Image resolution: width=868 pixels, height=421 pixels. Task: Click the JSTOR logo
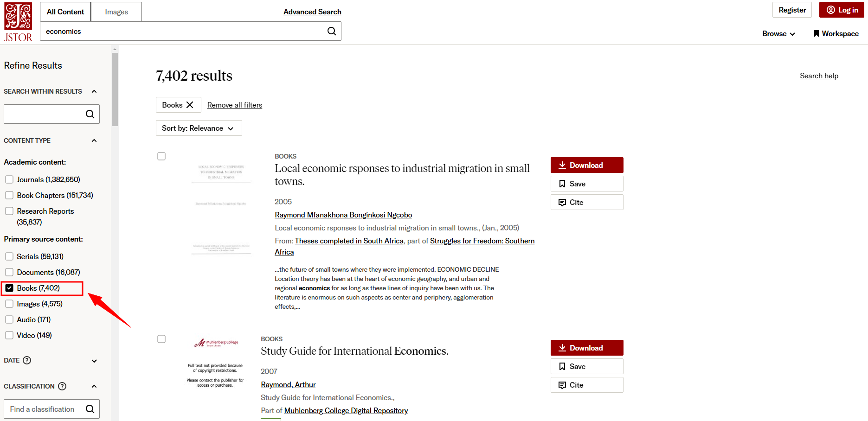coord(18,22)
